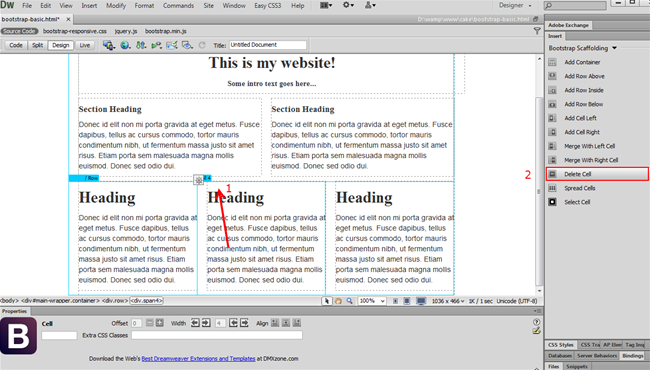Screen dimensions: 650x370
Task: Switch to Design view
Action: click(x=61, y=45)
